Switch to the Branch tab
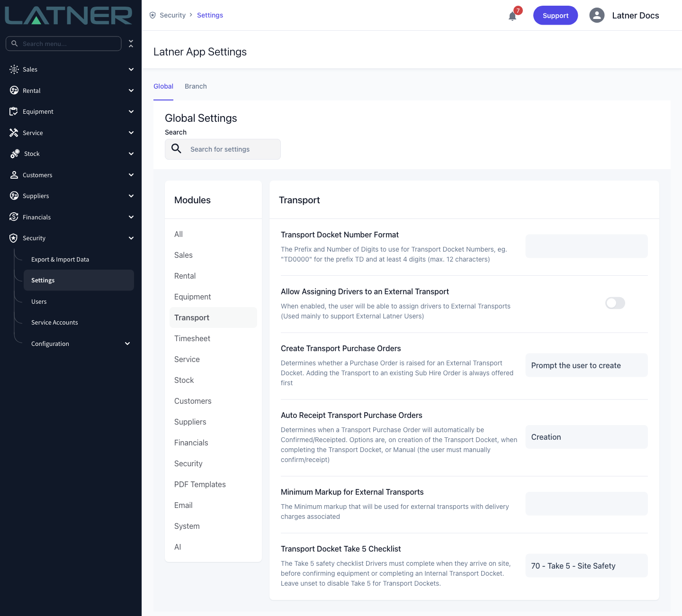This screenshot has height=616, width=682. pyautogui.click(x=196, y=86)
